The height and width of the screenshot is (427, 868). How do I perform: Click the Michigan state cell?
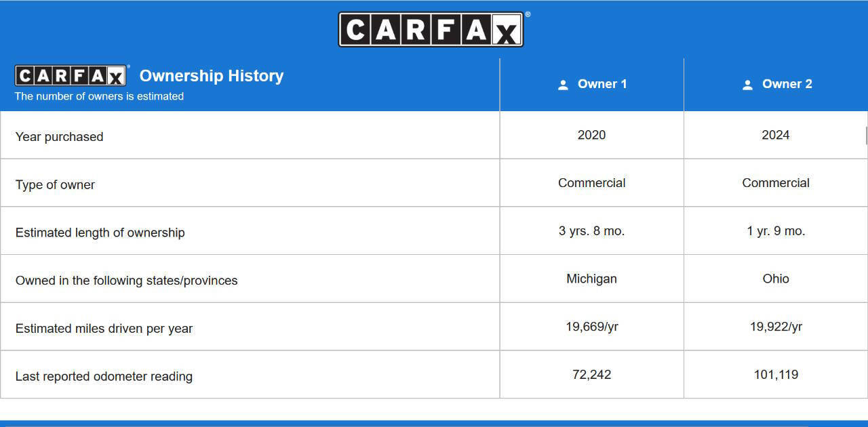pyautogui.click(x=591, y=279)
